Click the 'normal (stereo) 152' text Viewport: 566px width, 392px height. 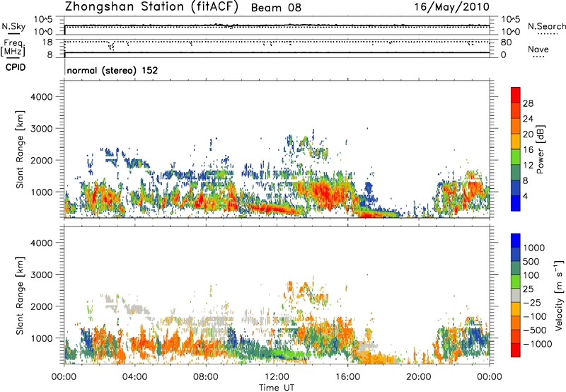pos(112,70)
